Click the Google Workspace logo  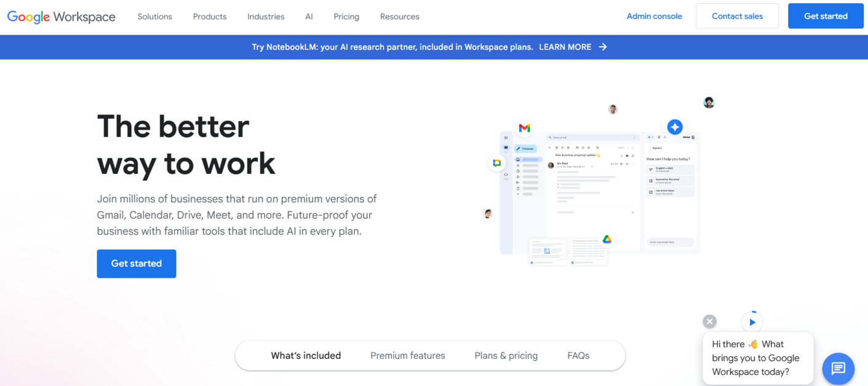60,17
